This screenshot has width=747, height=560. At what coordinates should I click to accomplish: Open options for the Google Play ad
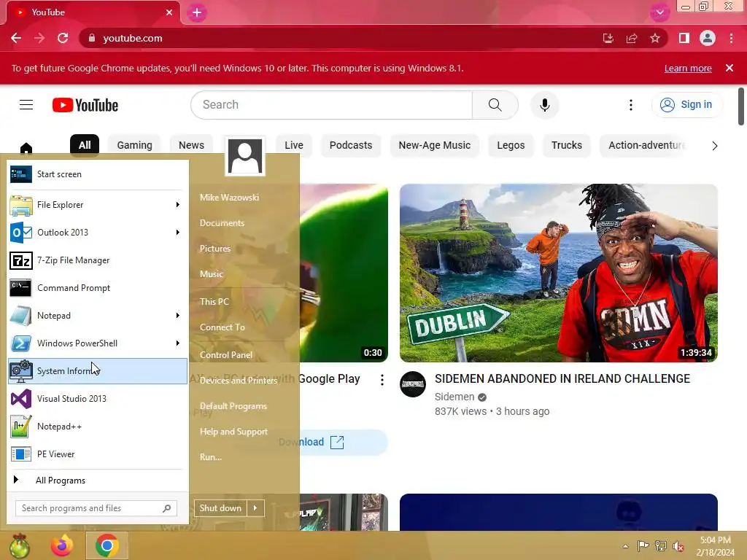coord(382,379)
